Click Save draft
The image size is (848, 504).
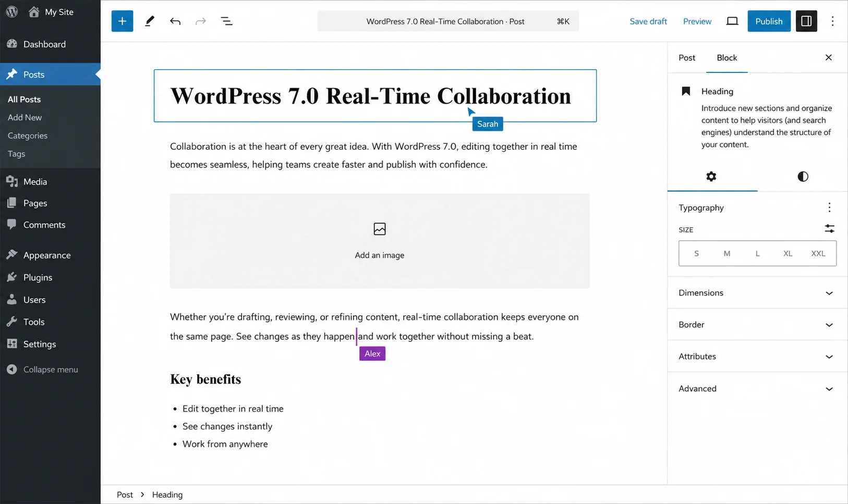pyautogui.click(x=648, y=21)
